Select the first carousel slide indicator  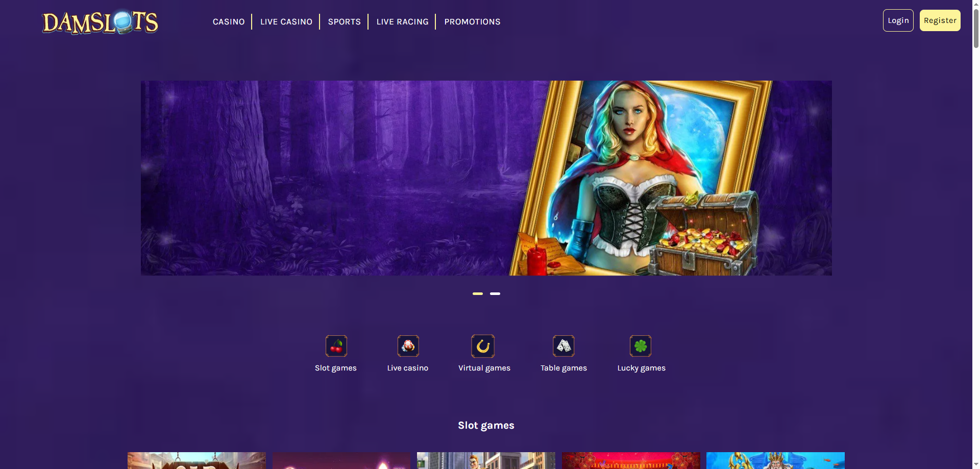point(478,293)
